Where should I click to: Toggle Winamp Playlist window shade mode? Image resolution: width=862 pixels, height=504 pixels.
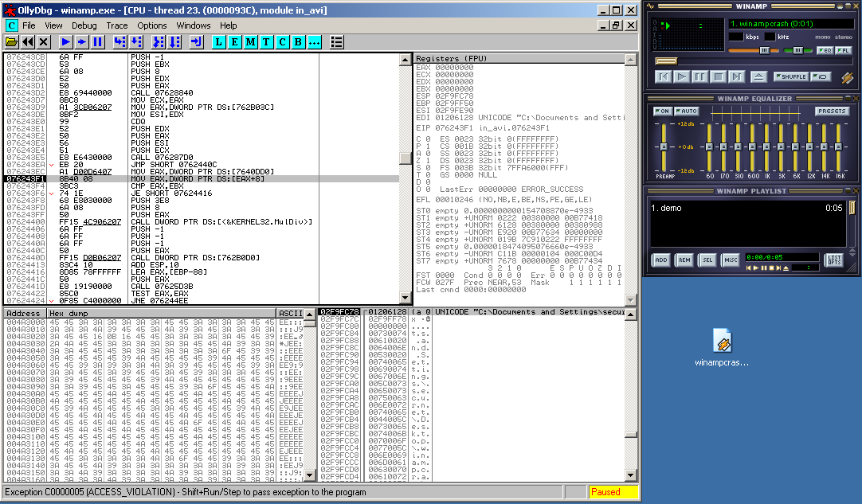(x=848, y=191)
